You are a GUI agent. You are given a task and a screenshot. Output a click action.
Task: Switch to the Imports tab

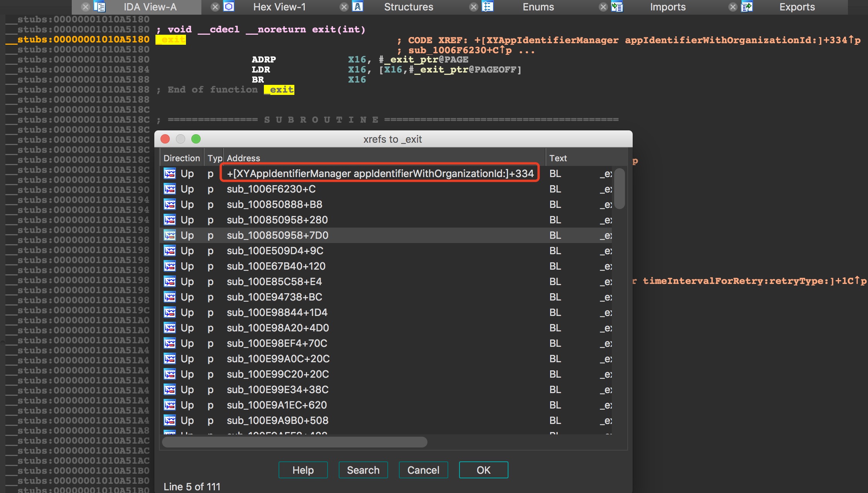pyautogui.click(x=667, y=7)
